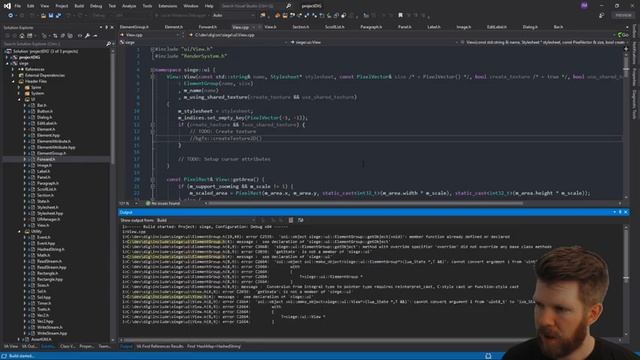Click the Preview button at top right
This screenshot has width=640, height=360.
(x=623, y=16)
